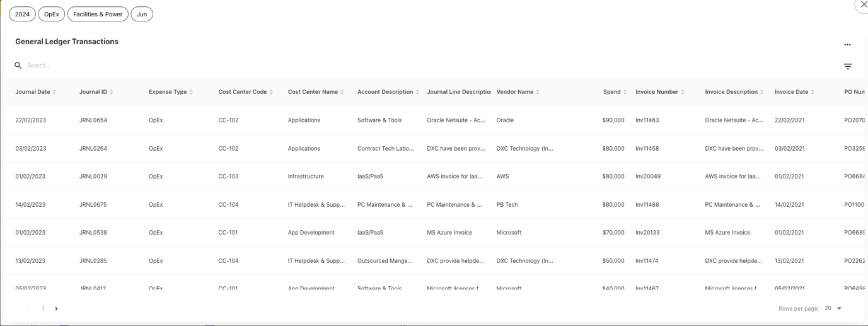Sort by Journal Date column arrows
The image size is (868, 326).
tap(55, 92)
